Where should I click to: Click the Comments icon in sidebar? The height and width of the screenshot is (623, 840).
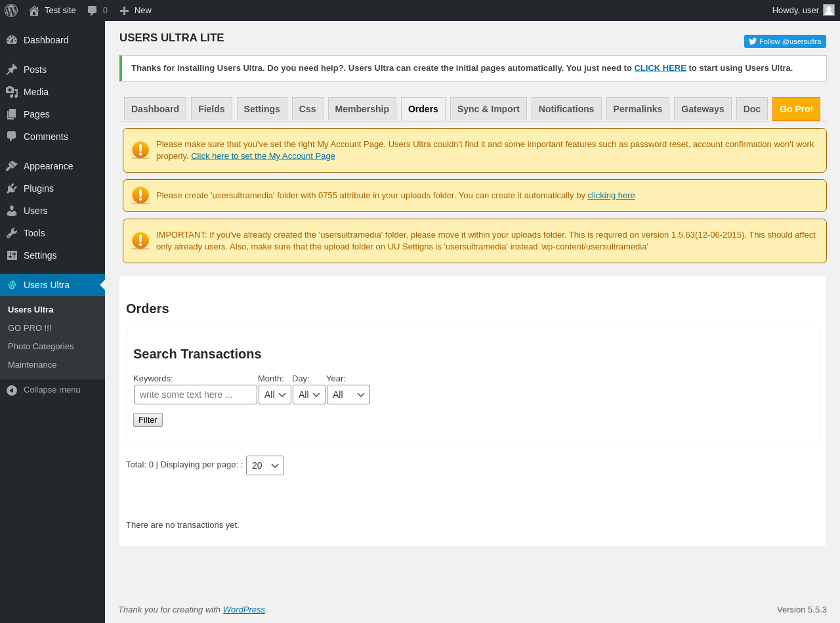tap(12, 137)
